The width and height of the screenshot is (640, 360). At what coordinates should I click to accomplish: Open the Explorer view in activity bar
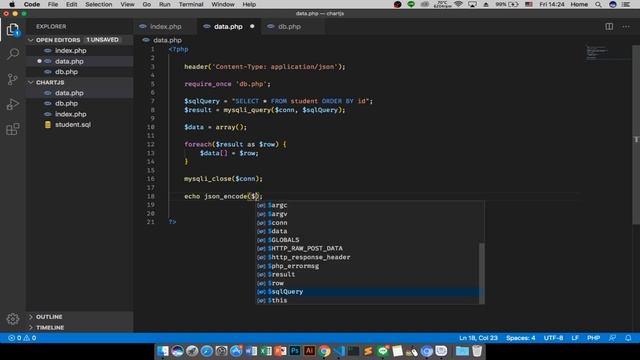coord(13,29)
